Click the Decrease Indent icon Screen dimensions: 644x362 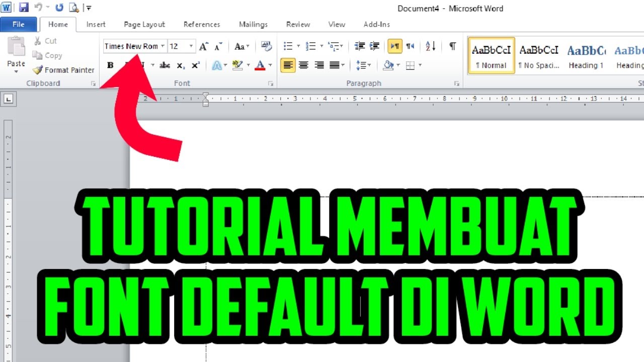click(360, 46)
